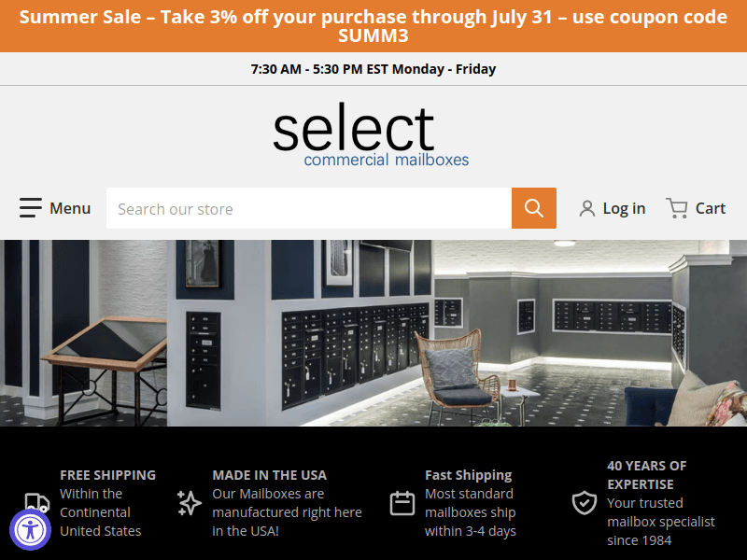Screen dimensions: 747x560
Task: Open the Menu text label
Action: click(70, 208)
